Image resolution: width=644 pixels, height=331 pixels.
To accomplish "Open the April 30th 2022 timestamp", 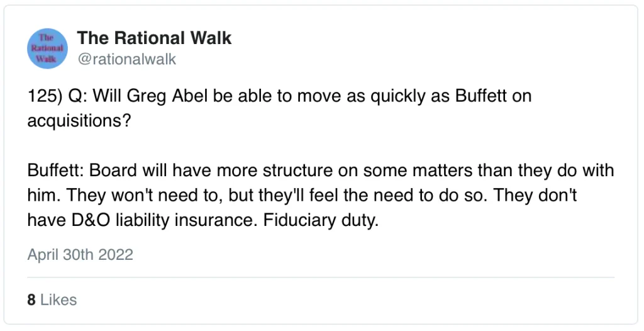I will coord(80,255).
